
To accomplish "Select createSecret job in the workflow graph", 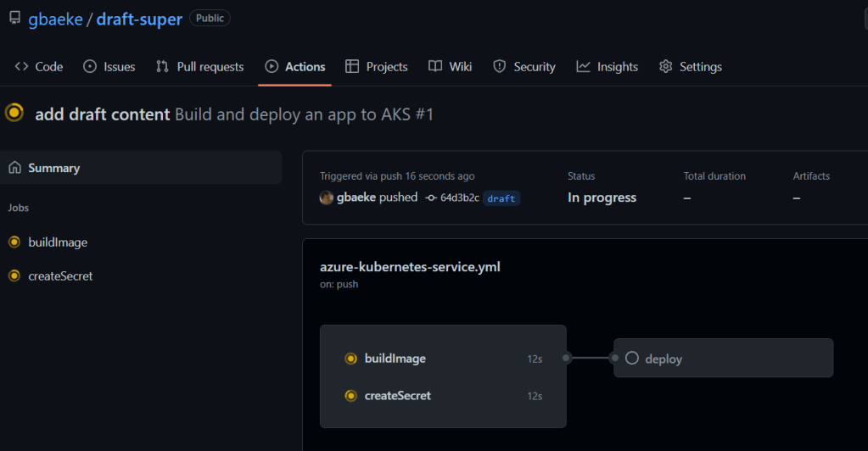I will coord(398,396).
